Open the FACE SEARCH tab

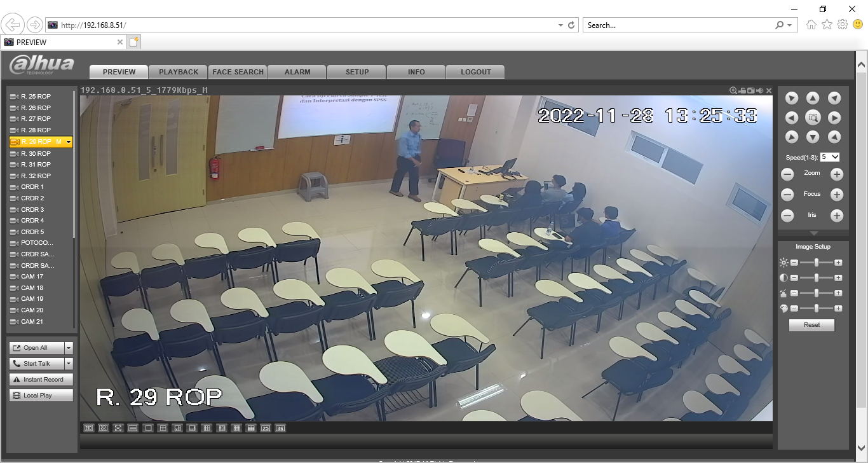click(238, 72)
